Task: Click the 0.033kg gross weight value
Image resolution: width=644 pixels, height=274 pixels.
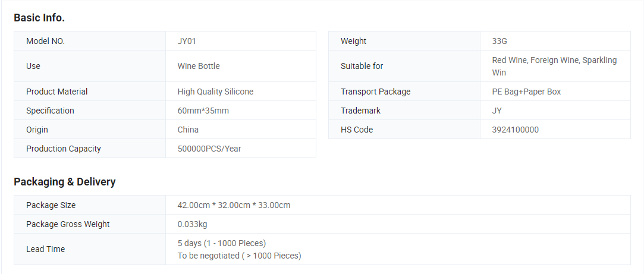Action: (x=192, y=224)
